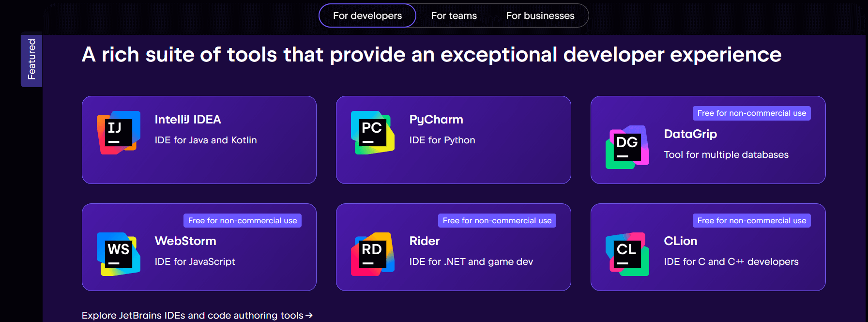Select the For businesses tab
The image size is (868, 322).
pos(540,15)
